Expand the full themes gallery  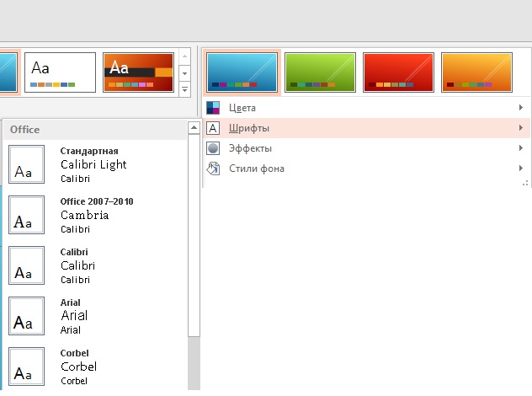click(184, 89)
